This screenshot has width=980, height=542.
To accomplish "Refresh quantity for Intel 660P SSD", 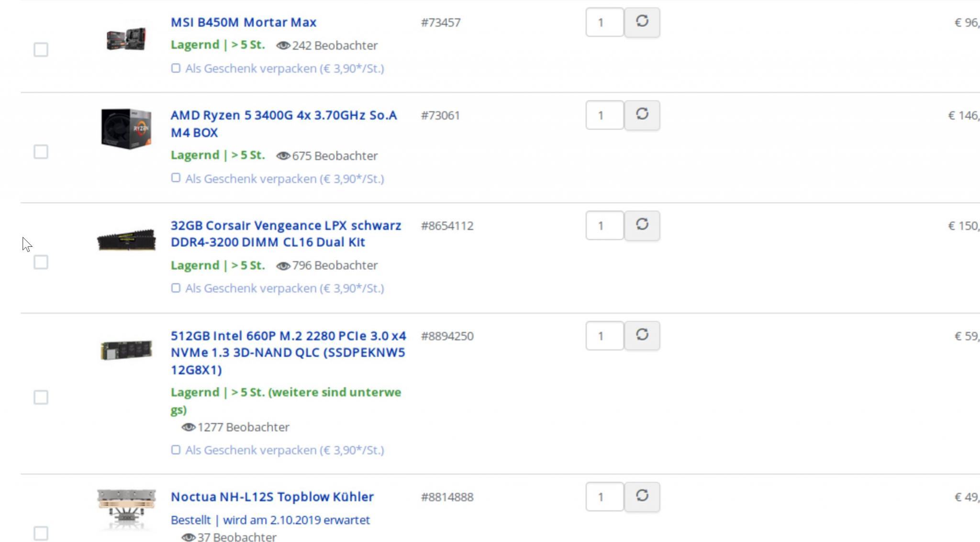I will (x=642, y=335).
